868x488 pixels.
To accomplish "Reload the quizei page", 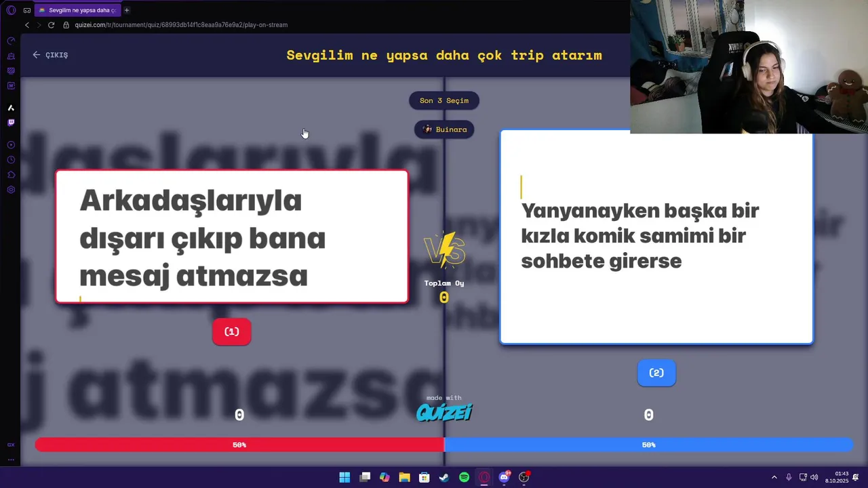I will coord(51,25).
